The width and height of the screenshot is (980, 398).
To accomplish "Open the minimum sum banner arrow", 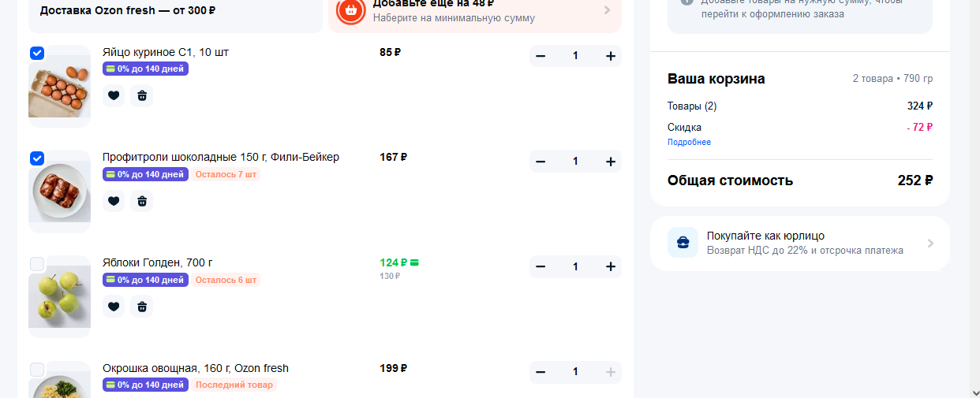I will click(607, 10).
